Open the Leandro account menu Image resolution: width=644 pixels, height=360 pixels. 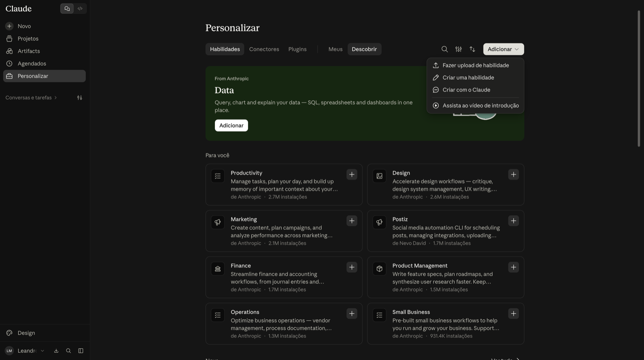pyautogui.click(x=25, y=351)
